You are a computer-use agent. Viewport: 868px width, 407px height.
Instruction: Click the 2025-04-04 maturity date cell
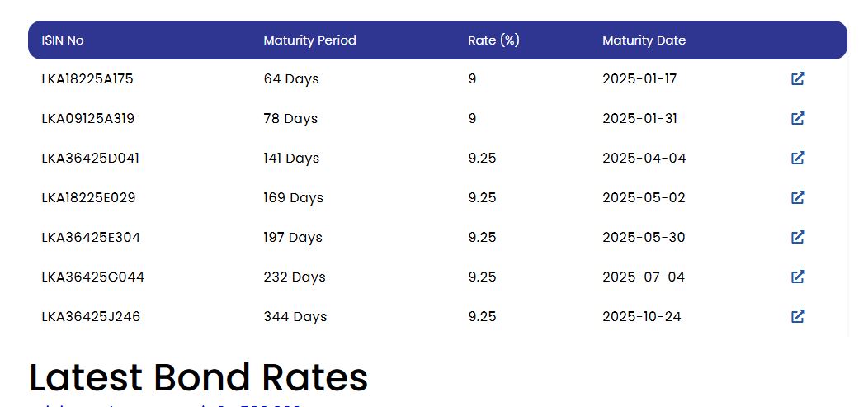(644, 158)
